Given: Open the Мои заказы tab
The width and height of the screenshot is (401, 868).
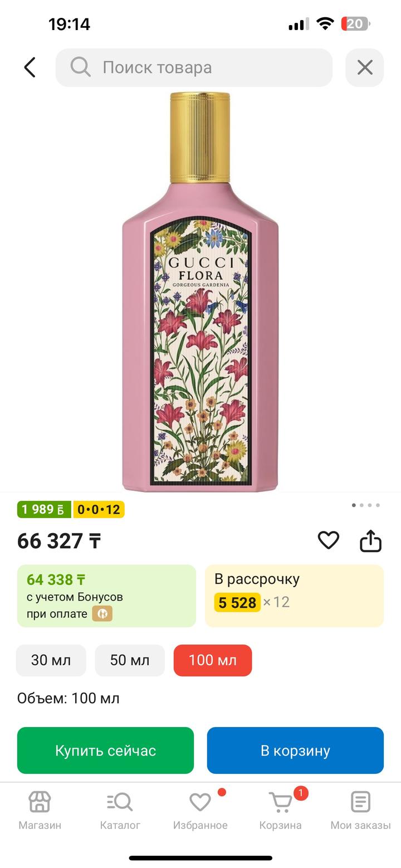Looking at the screenshot, I should click(x=360, y=811).
